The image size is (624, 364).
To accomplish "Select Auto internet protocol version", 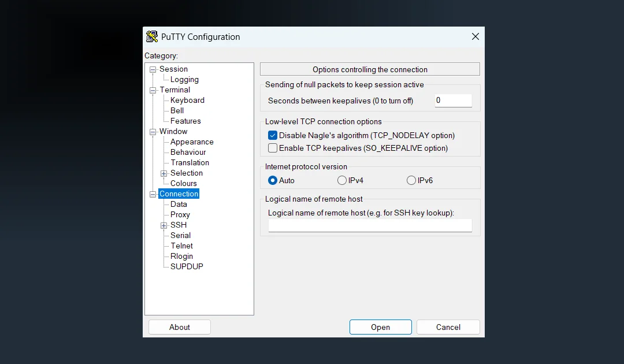I will tap(273, 180).
